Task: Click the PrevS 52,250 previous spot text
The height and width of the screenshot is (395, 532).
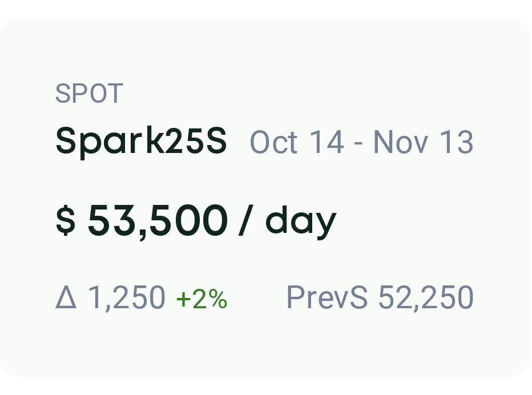Action: pos(380,297)
